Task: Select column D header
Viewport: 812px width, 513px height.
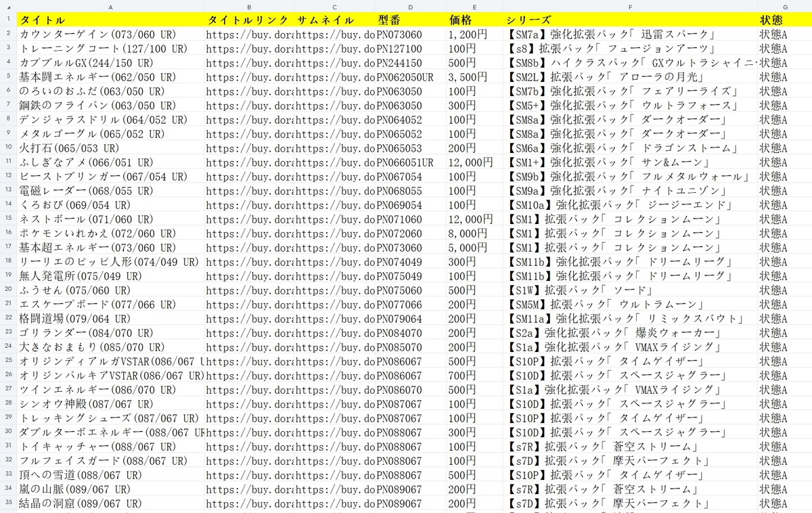Action: 411,5
